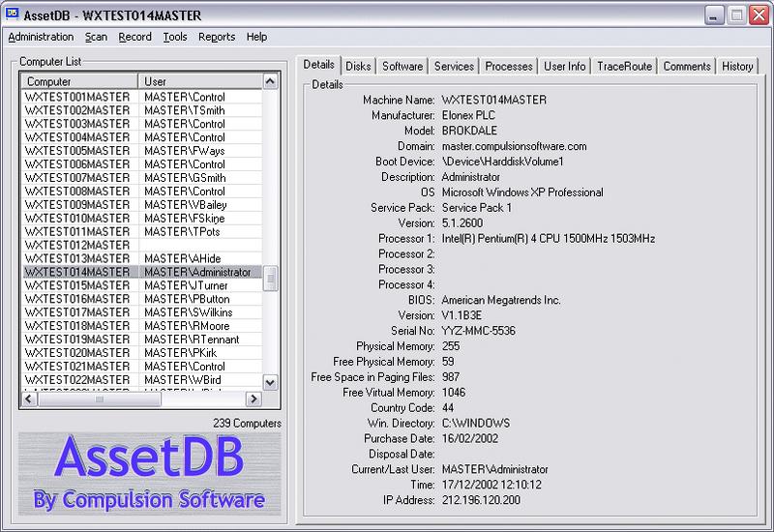Select computer WXTEST020MASTER
Viewport: 774px width, 532px height.
77,353
